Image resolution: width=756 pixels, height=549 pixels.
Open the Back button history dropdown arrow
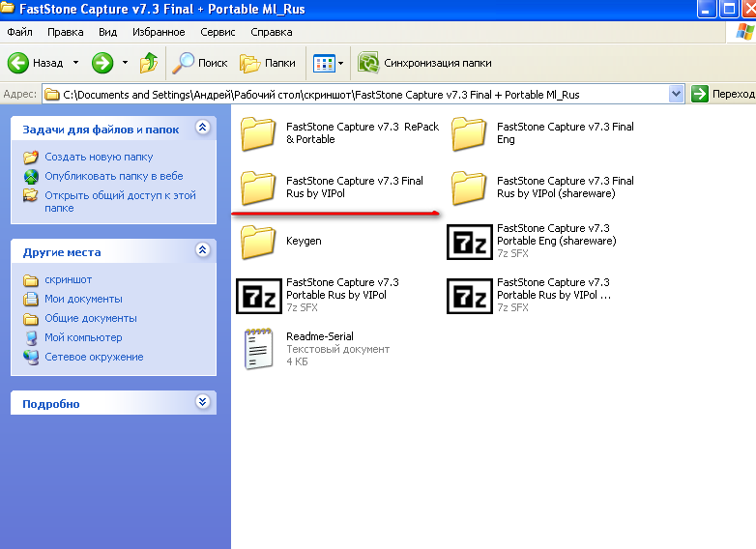pos(75,63)
